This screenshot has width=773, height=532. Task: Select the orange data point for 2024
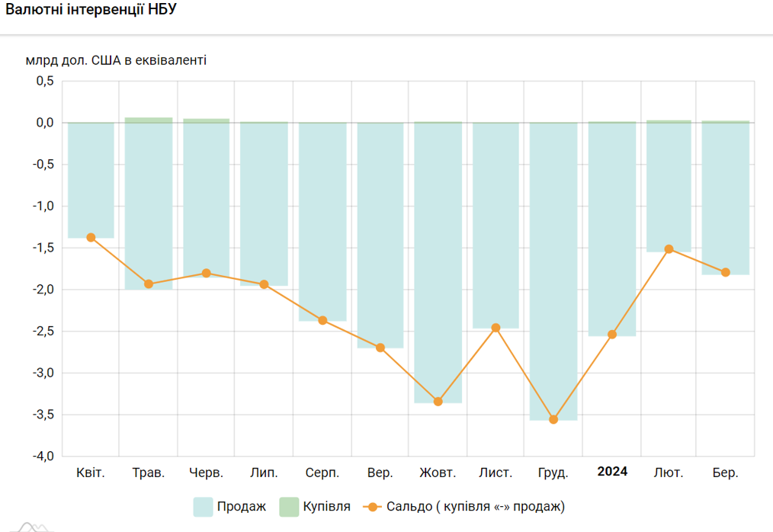(x=611, y=334)
